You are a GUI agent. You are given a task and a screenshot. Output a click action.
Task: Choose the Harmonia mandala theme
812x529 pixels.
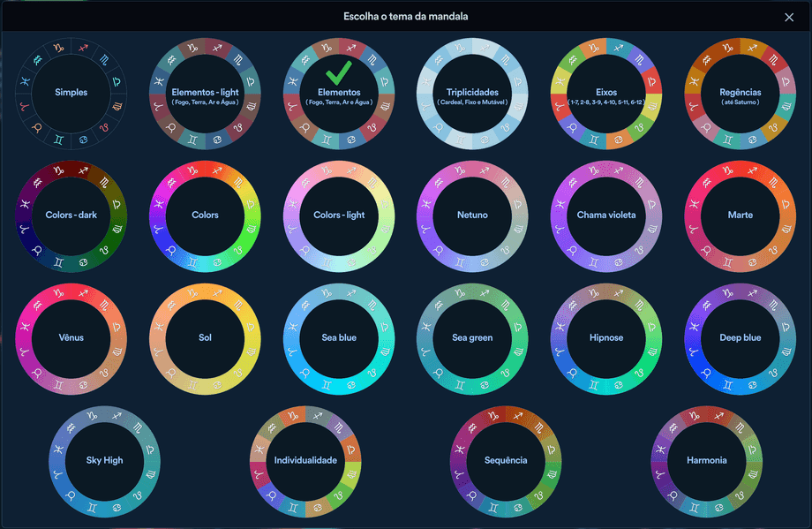pyautogui.click(x=706, y=461)
